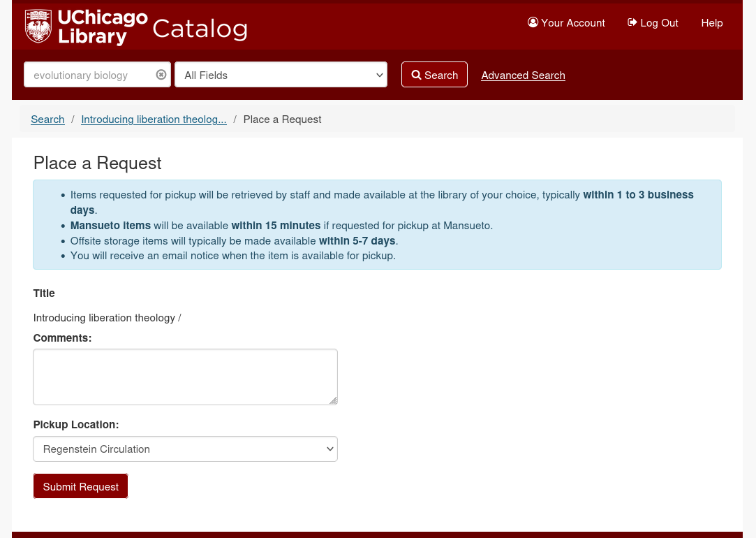Open Advanced Search
Viewport: 756px width, 538px height.
pyautogui.click(x=523, y=75)
